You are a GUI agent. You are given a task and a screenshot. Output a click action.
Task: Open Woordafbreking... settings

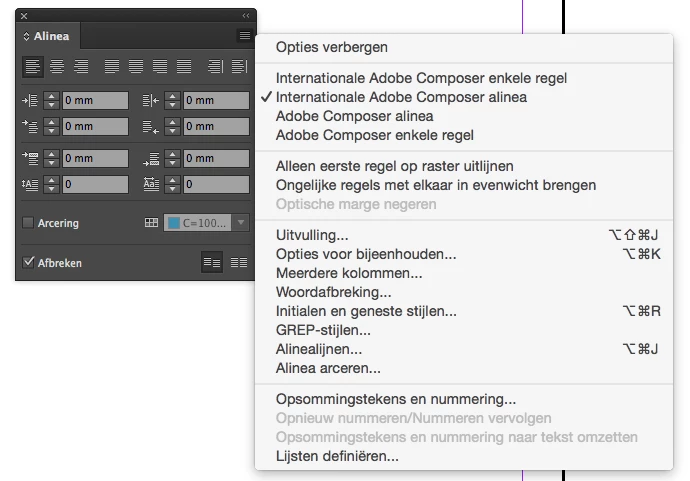pyautogui.click(x=464, y=292)
